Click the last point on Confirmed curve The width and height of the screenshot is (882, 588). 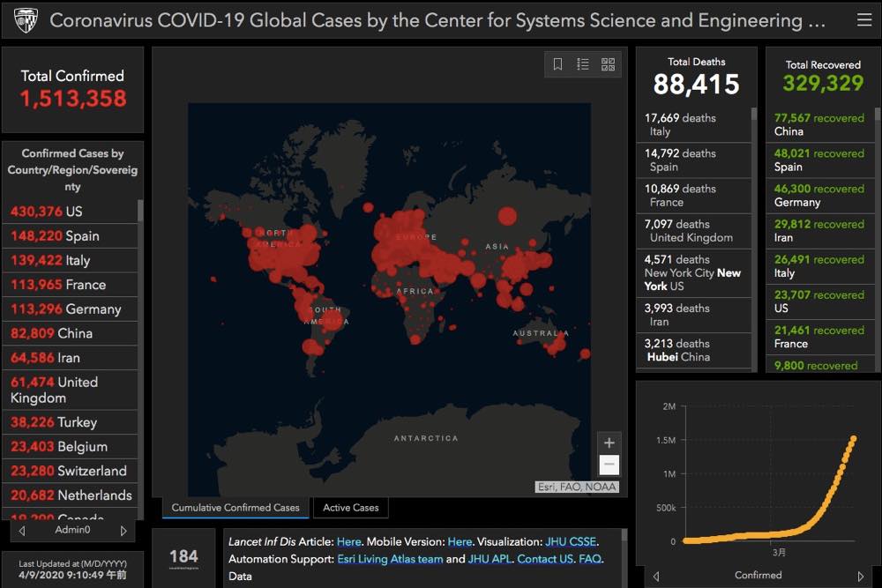[x=853, y=438]
